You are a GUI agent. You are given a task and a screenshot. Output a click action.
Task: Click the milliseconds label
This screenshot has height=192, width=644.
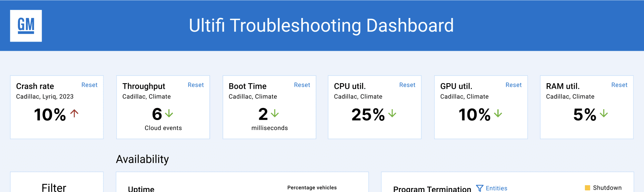coord(270,128)
